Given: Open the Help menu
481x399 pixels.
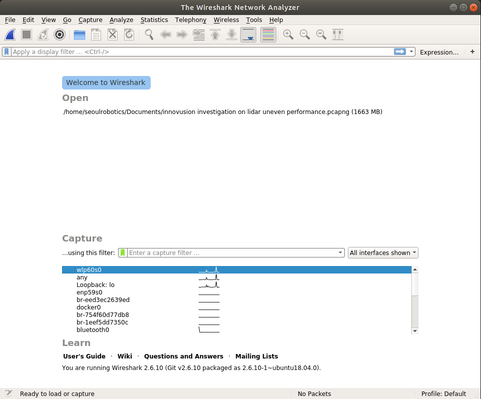Looking at the screenshot, I should pos(276,20).
